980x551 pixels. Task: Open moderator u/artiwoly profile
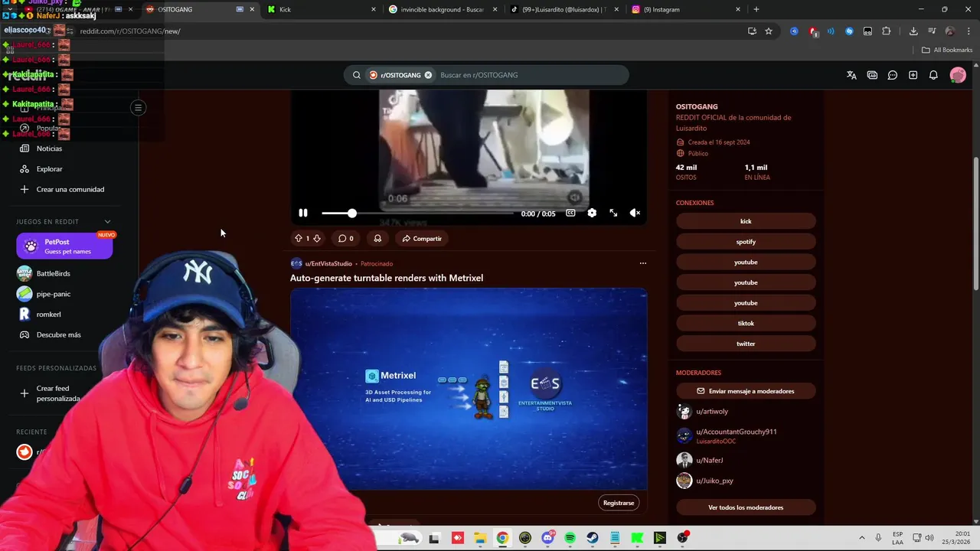(x=712, y=412)
